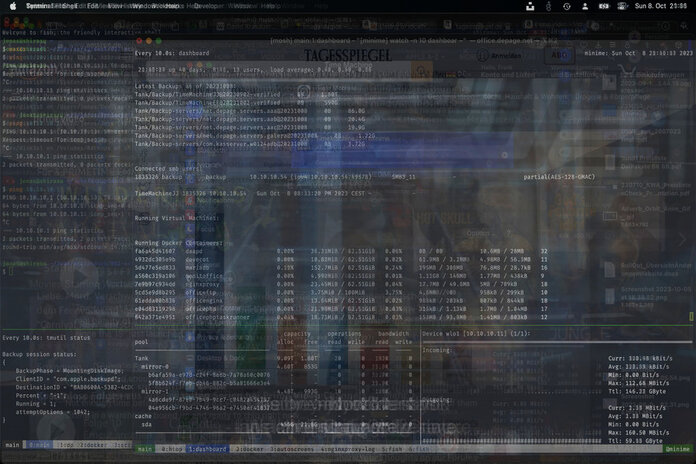This screenshot has height=464, width=696.
Task: Select the 1:dashboard tmux tab
Action: click(x=208, y=449)
